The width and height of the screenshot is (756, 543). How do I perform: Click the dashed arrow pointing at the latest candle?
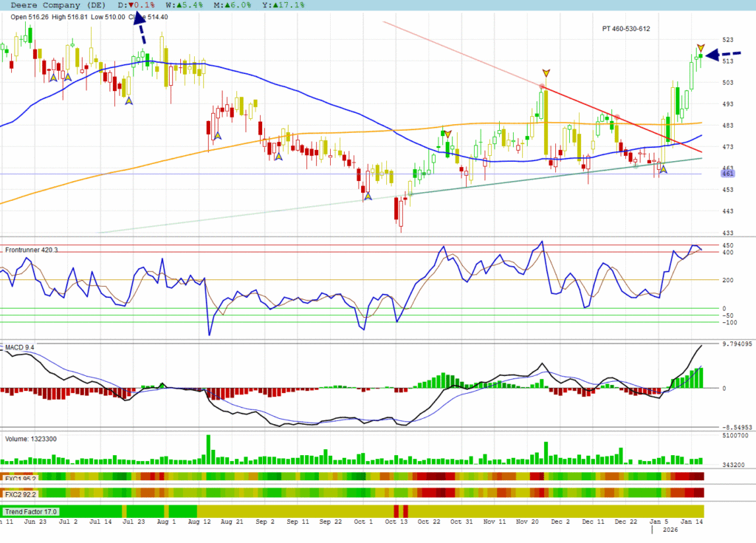coord(724,55)
